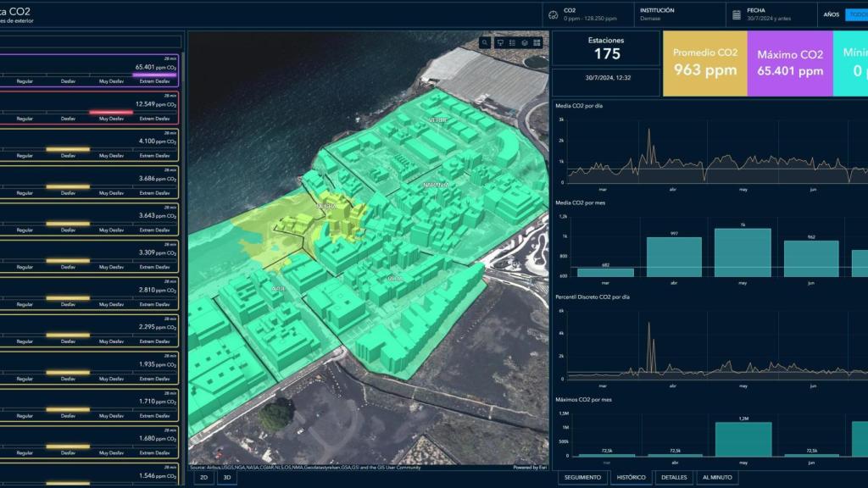Viewport: 868px width, 488px height.
Task: Click the grid view icon on the map toolbar
Action: tap(537, 42)
